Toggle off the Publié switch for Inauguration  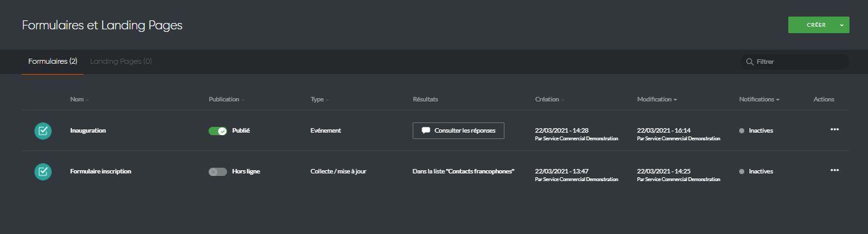point(217,131)
